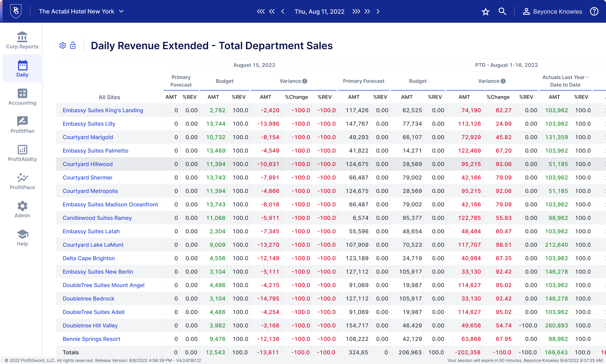
Task: Jump forward with triple right chevrons
Action: point(356,12)
